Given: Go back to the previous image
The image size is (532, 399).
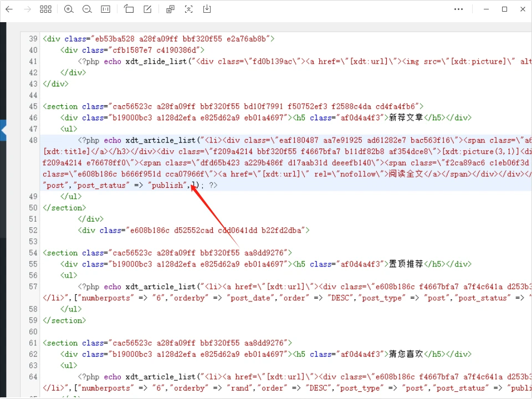Looking at the screenshot, I should 9,9.
